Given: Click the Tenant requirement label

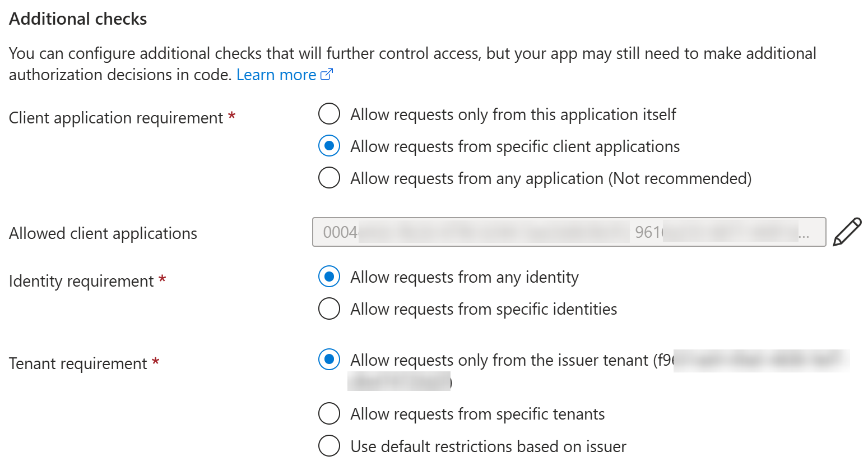Looking at the screenshot, I should pyautogui.click(x=78, y=363).
